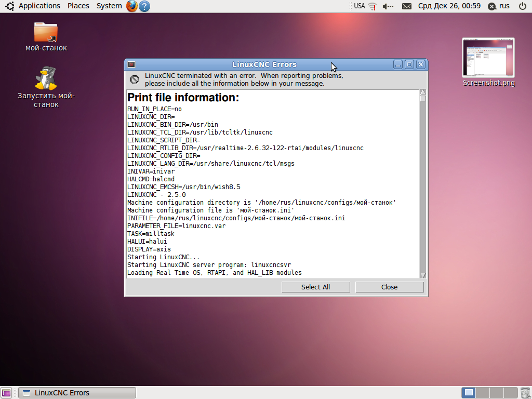Click the 'Machine configuration file is' line
The image size is (532, 399).
click(211, 211)
